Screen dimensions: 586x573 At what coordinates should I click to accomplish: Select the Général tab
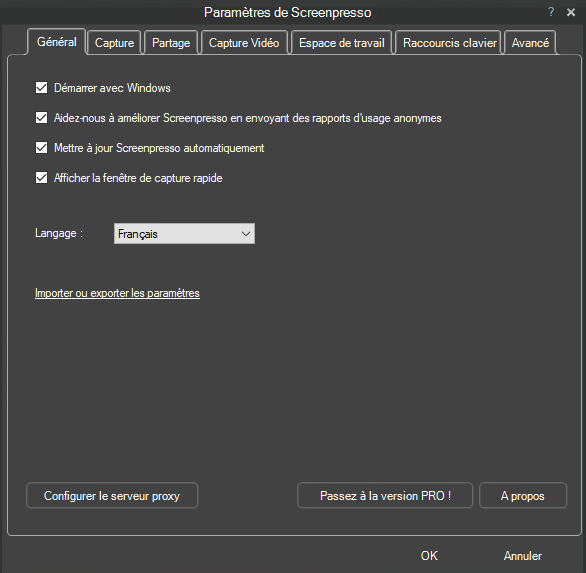point(57,41)
